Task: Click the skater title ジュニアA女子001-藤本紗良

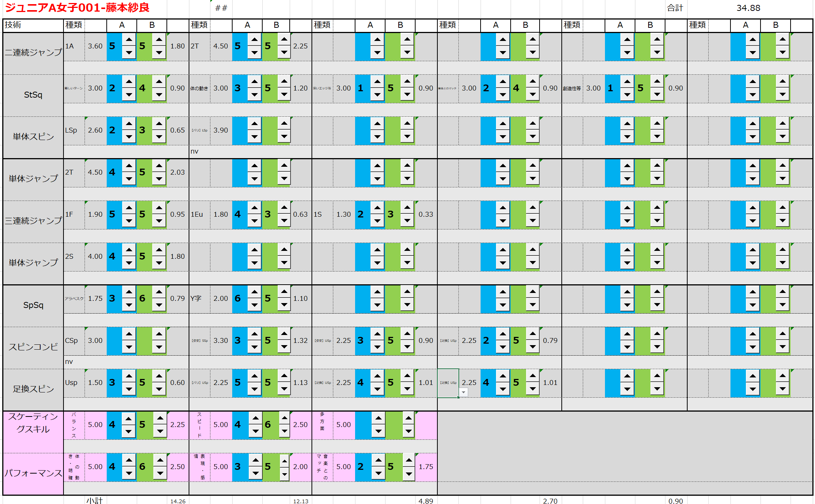Action: click(77, 8)
